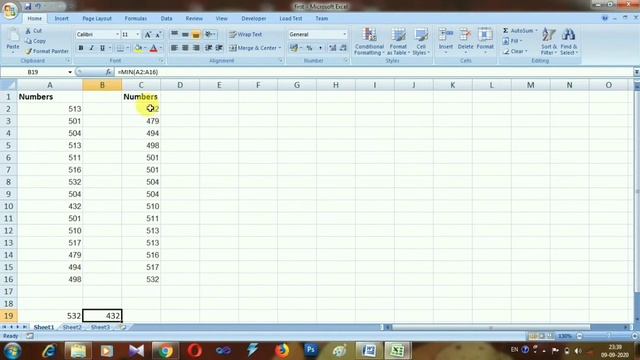Delete cells using Delete icon
The image size is (640, 360).
tap(465, 40)
